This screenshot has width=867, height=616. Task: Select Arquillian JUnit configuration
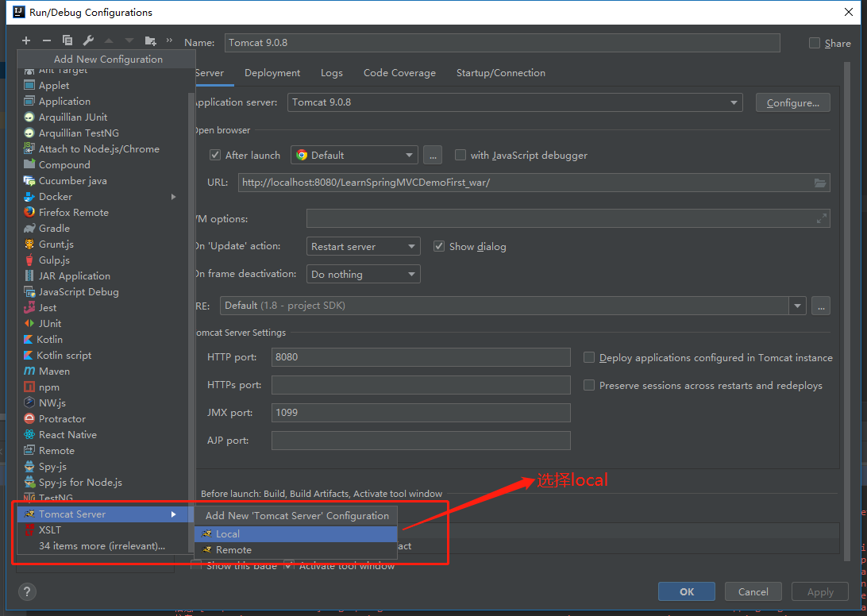[103, 117]
